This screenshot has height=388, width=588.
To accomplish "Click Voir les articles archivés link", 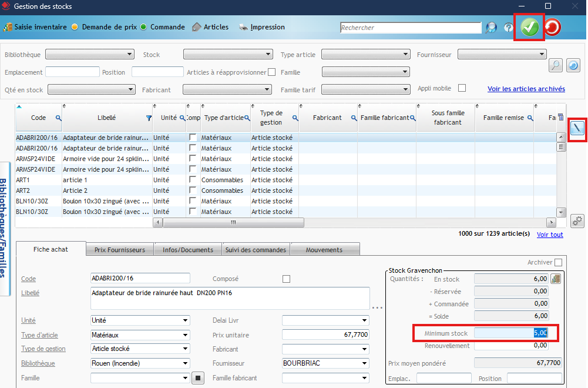I will 526,89.
